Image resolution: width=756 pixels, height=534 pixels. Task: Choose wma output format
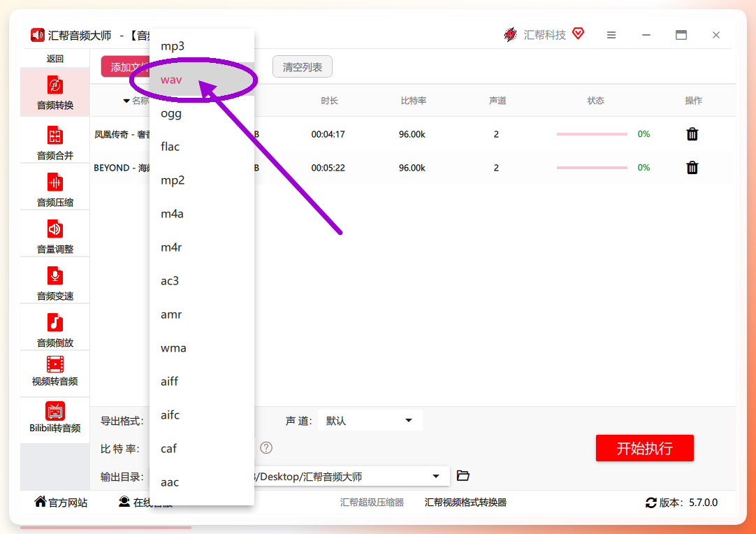(x=202, y=348)
